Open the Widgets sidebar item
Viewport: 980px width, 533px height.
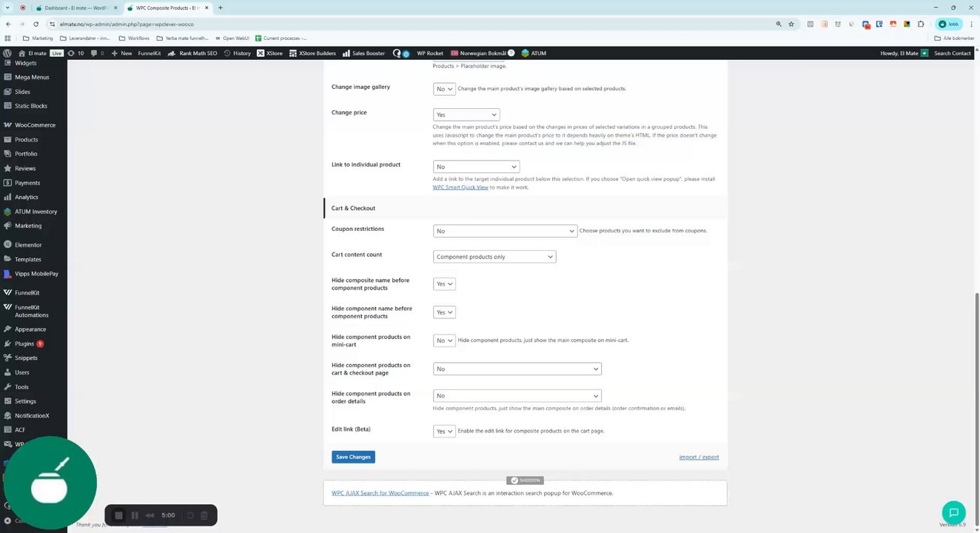tap(25, 63)
